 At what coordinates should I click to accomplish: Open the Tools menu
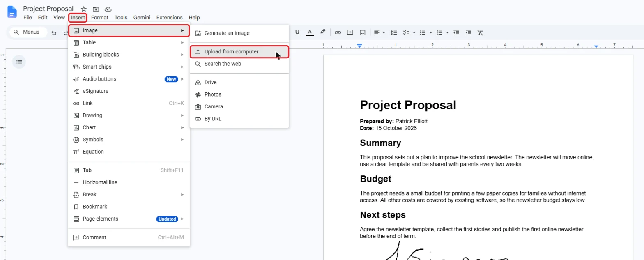pyautogui.click(x=121, y=18)
